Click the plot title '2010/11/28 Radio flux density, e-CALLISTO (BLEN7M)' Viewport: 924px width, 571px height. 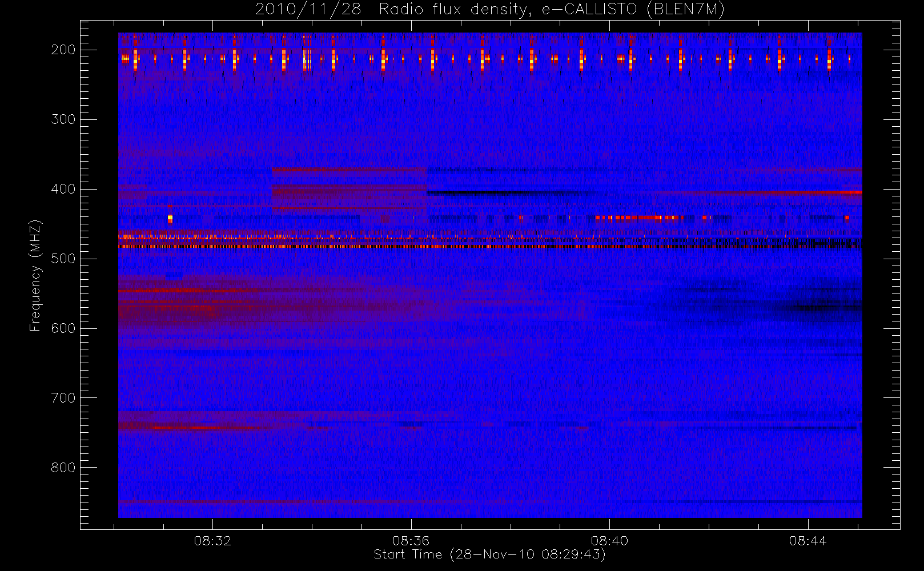(490, 10)
